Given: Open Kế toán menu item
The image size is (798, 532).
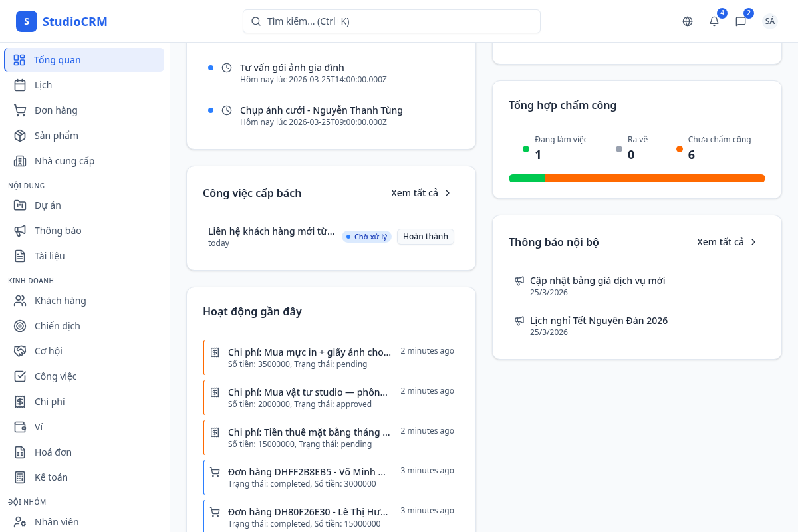Looking at the screenshot, I should pyautogui.click(x=51, y=477).
